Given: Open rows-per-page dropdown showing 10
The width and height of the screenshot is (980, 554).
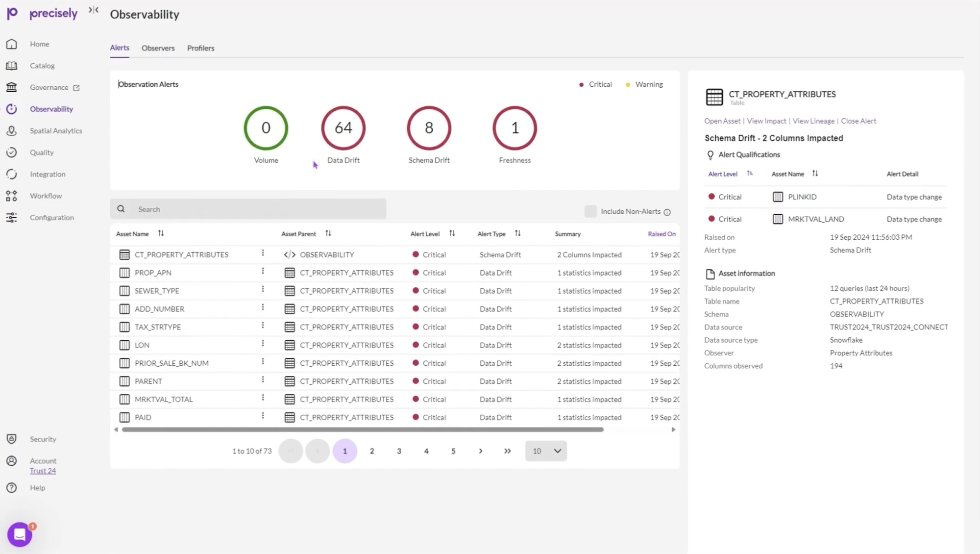Looking at the screenshot, I should [546, 451].
